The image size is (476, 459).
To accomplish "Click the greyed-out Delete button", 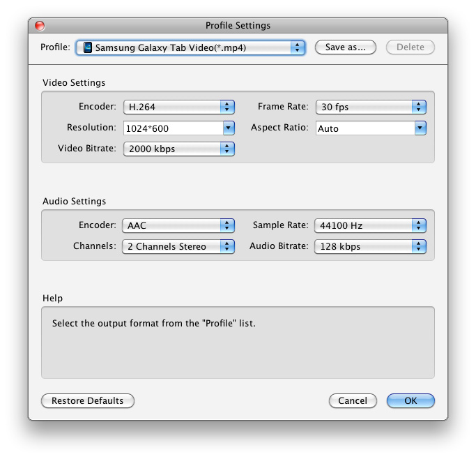I will pos(410,47).
